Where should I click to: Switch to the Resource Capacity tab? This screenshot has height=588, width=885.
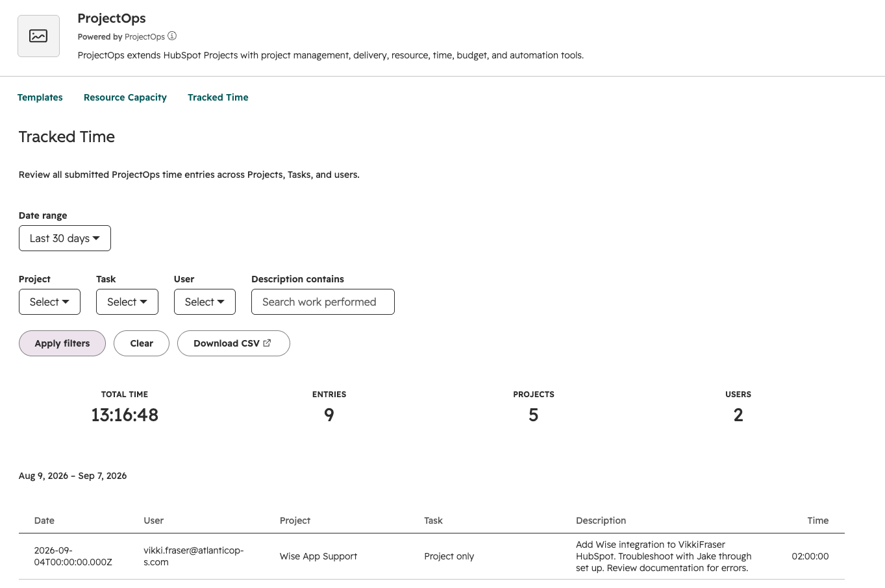coord(125,97)
